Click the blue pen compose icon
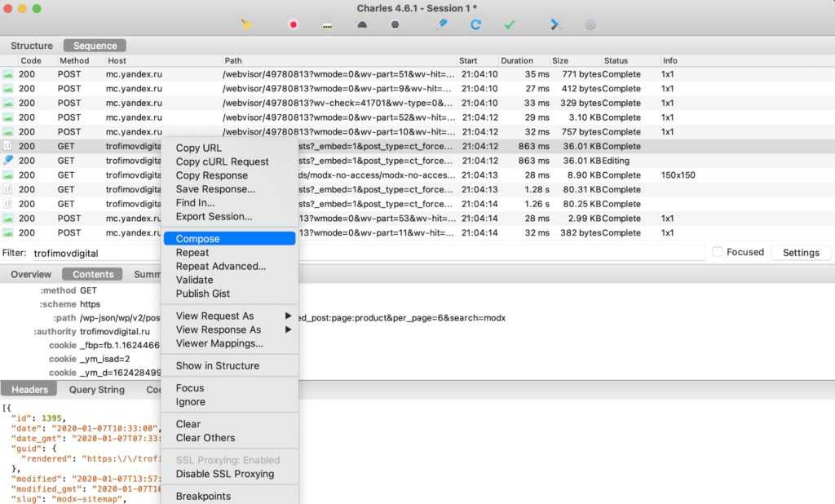The width and height of the screenshot is (835, 504). (x=441, y=24)
